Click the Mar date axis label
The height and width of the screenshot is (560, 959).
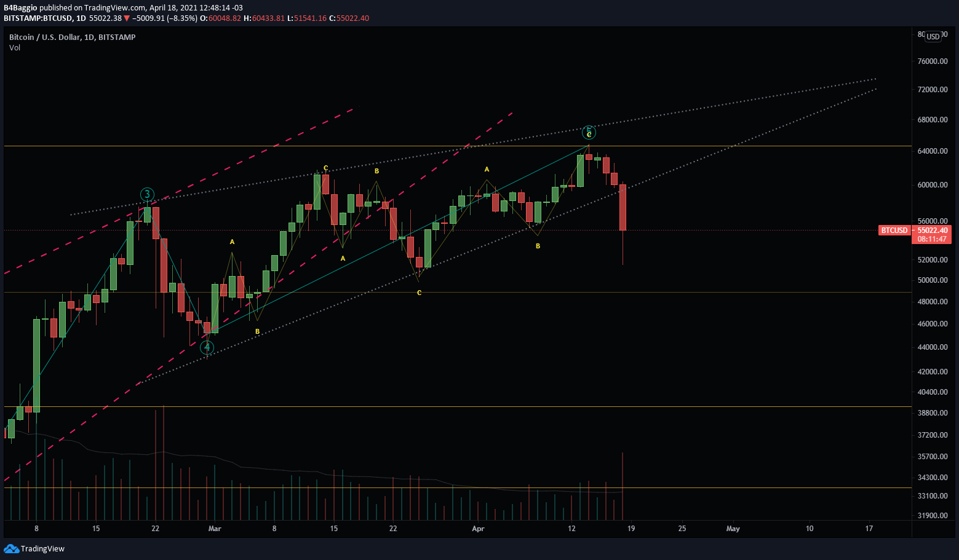[x=215, y=529]
